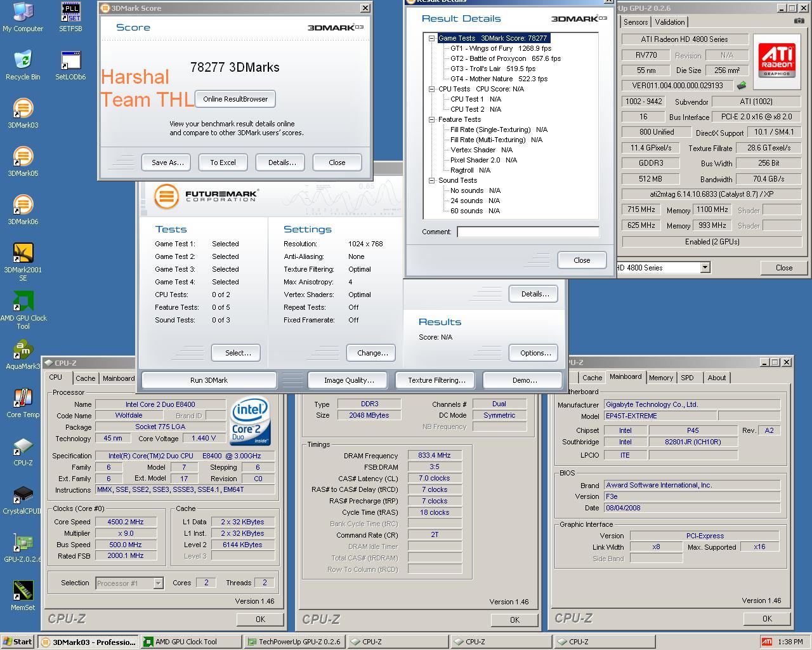Select the Mainboard tab in left CPU-Z
The image size is (812, 650).
point(118,378)
